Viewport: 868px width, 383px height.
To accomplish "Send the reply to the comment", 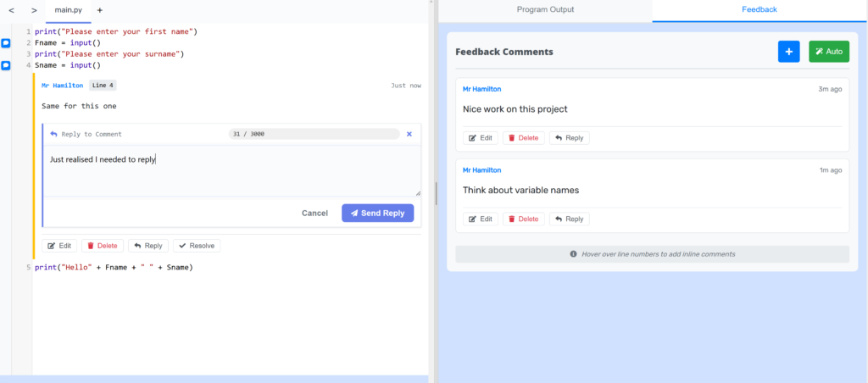I will pyautogui.click(x=377, y=213).
